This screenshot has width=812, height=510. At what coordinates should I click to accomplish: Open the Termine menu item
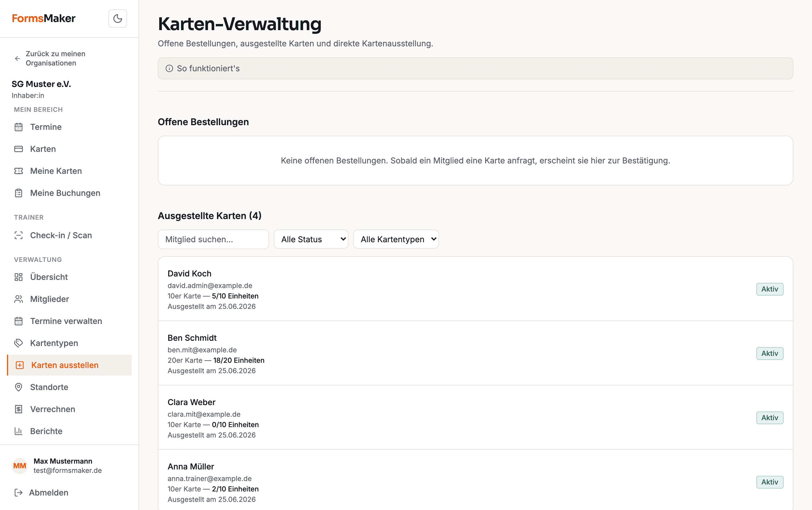click(x=69, y=127)
